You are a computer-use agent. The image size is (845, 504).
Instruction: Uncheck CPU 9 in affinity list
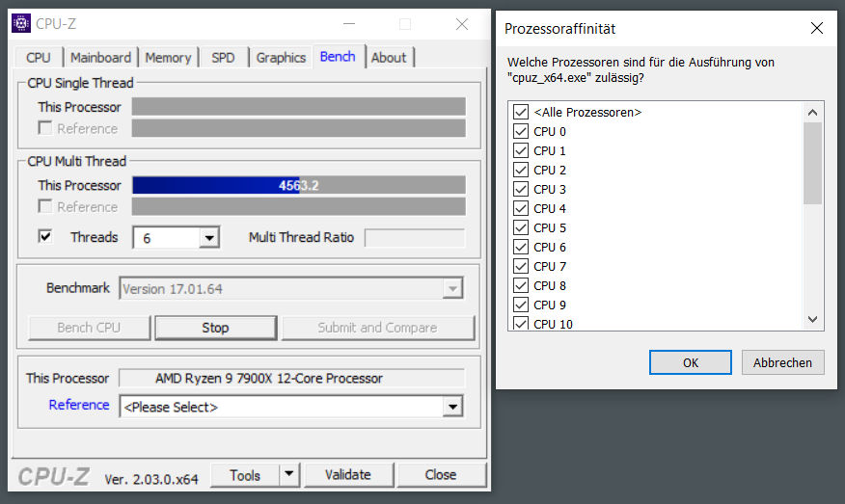pos(521,305)
